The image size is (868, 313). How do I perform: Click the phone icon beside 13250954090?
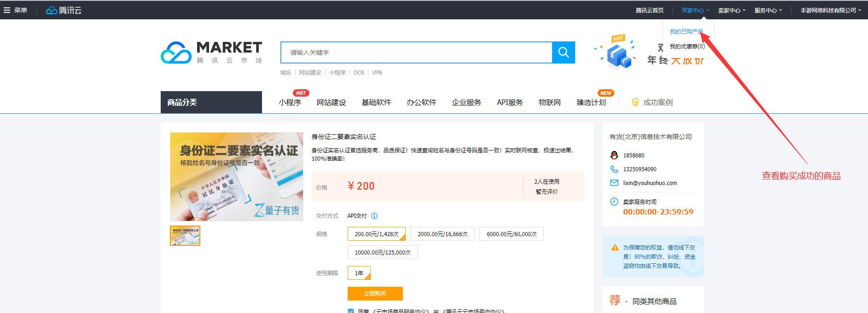click(614, 169)
